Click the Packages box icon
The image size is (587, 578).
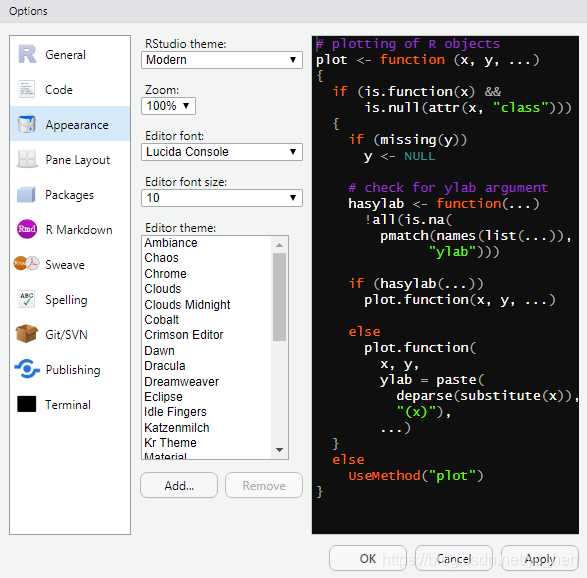tap(27, 195)
